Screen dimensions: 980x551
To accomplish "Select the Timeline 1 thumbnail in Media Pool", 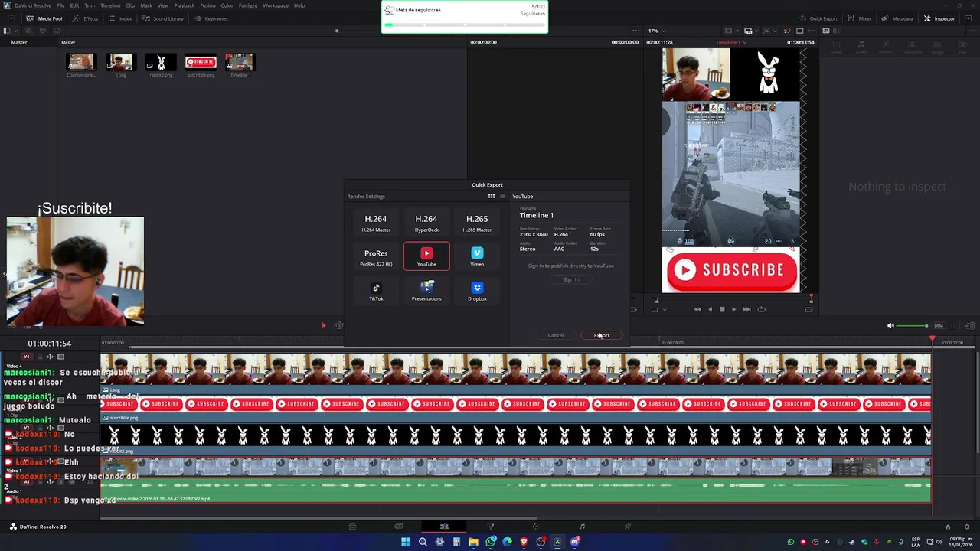I will 240,62.
